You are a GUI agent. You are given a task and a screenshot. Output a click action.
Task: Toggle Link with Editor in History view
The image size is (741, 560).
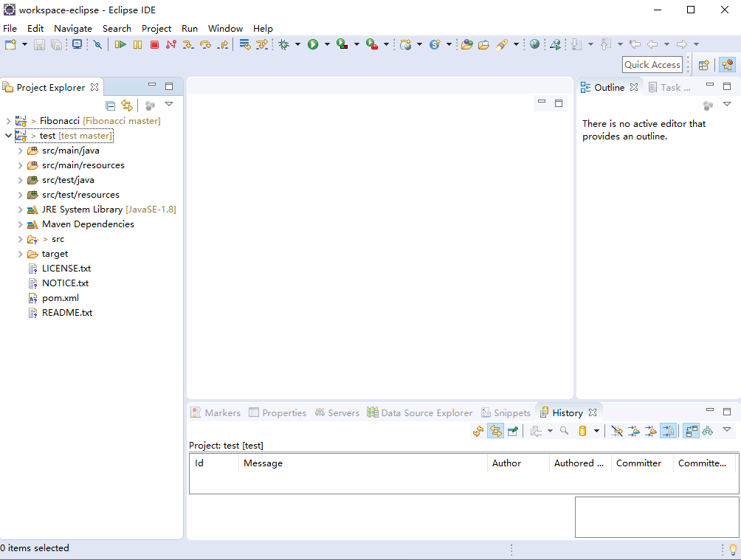tap(495, 431)
